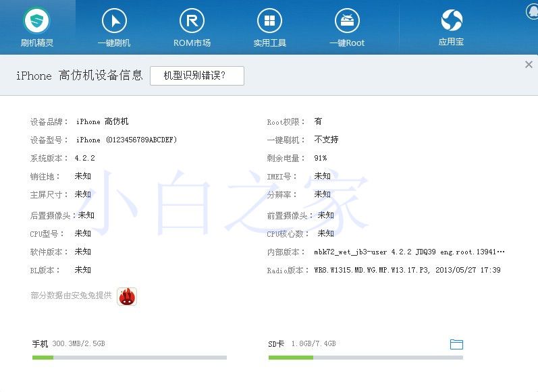The width and height of the screenshot is (538, 392).
Task: Switch to the 一键Root tab label
Action: point(347,43)
